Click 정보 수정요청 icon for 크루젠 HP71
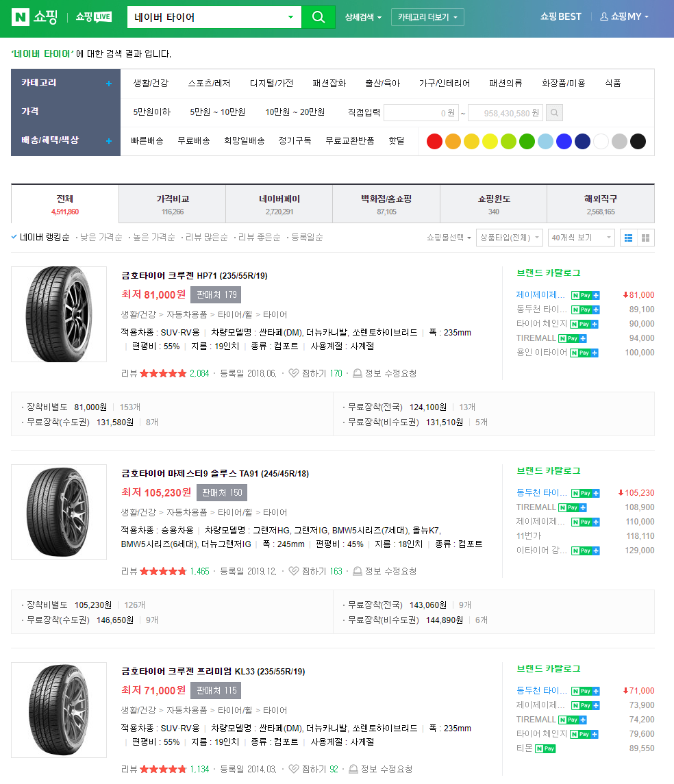Image resolution: width=674 pixels, height=784 pixels. 358,373
